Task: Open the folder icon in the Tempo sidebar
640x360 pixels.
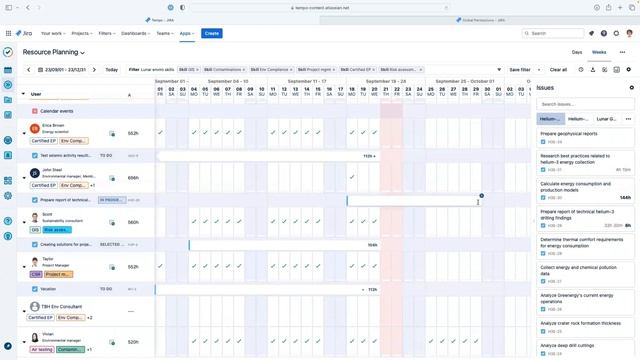Action: [x=8, y=100]
